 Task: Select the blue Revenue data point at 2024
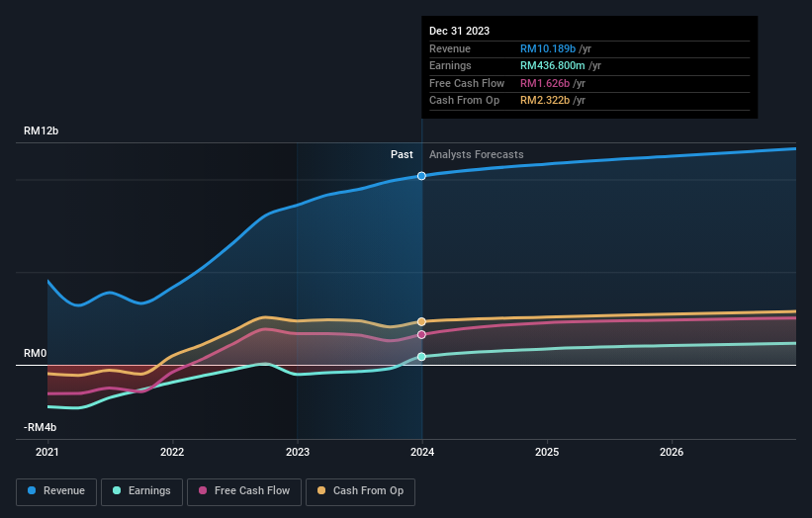[x=421, y=176]
